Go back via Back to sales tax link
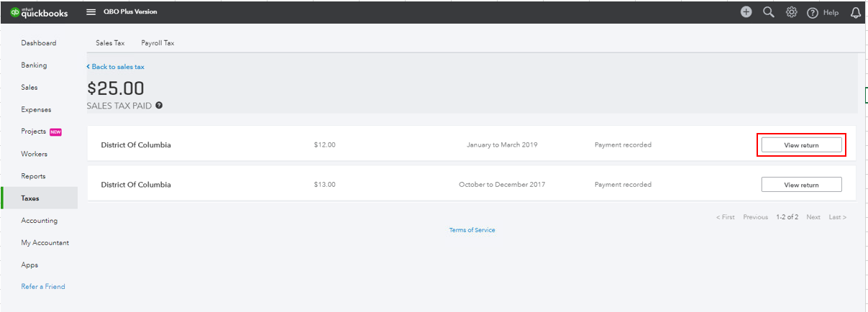 pos(115,67)
